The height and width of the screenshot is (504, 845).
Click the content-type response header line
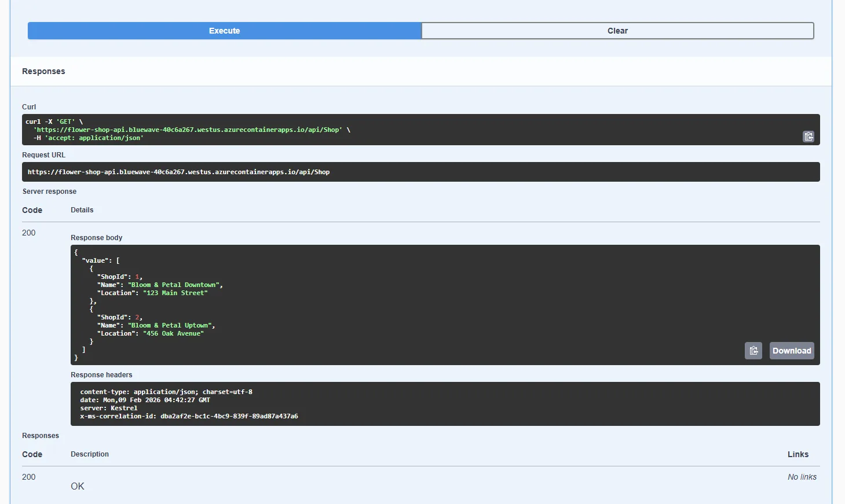point(166,392)
